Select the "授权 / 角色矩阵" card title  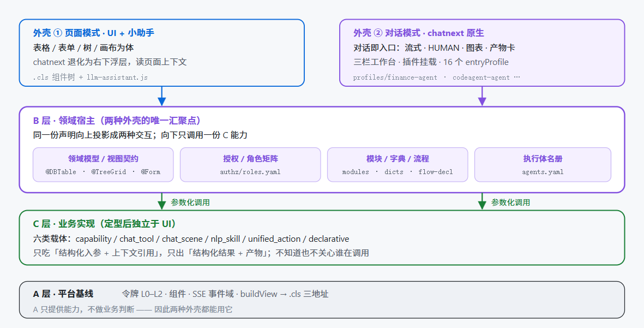tap(250, 159)
